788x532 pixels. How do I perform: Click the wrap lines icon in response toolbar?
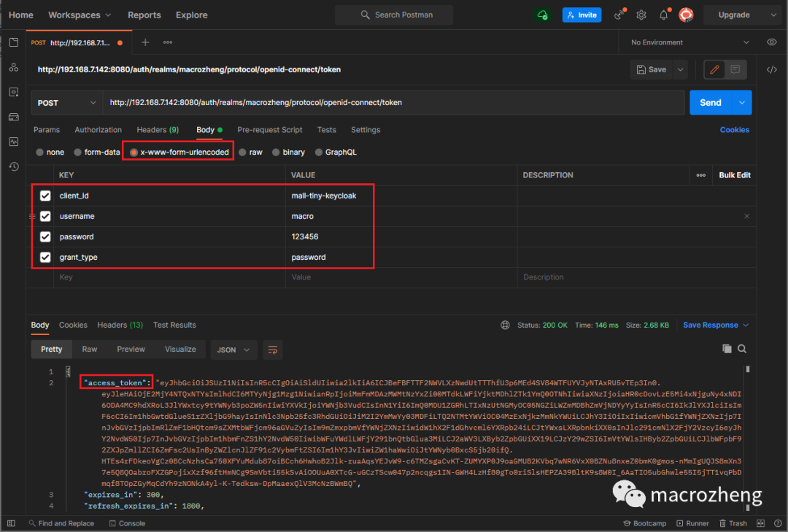pyautogui.click(x=273, y=350)
